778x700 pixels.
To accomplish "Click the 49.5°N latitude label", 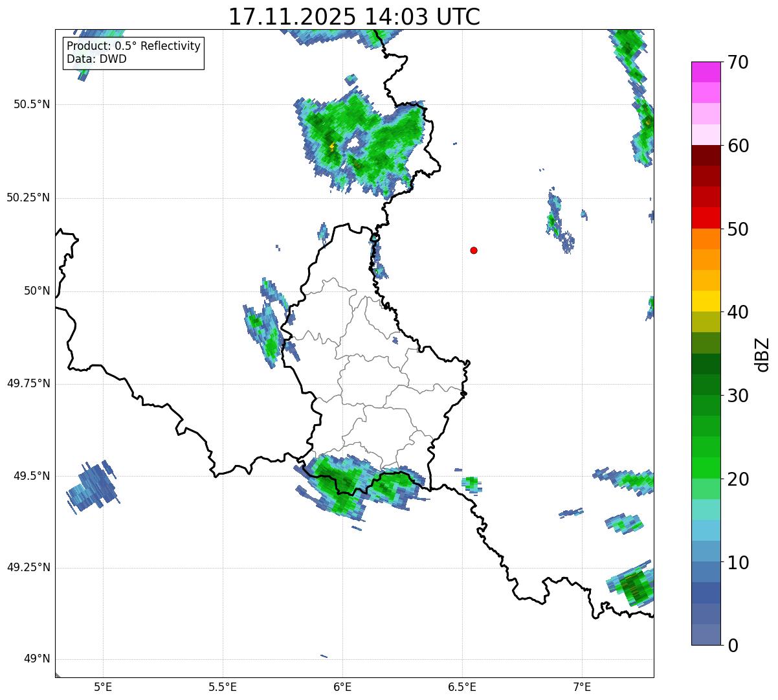I will (32, 476).
